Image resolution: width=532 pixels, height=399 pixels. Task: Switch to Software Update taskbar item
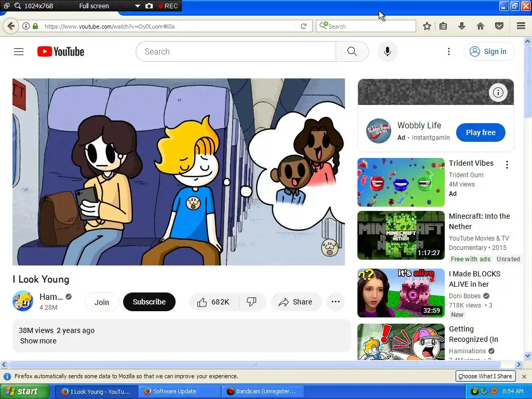click(179, 391)
